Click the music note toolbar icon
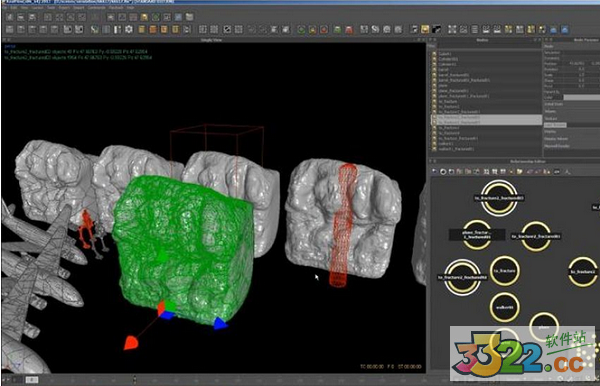The width and height of the screenshot is (600, 386). [x=414, y=29]
